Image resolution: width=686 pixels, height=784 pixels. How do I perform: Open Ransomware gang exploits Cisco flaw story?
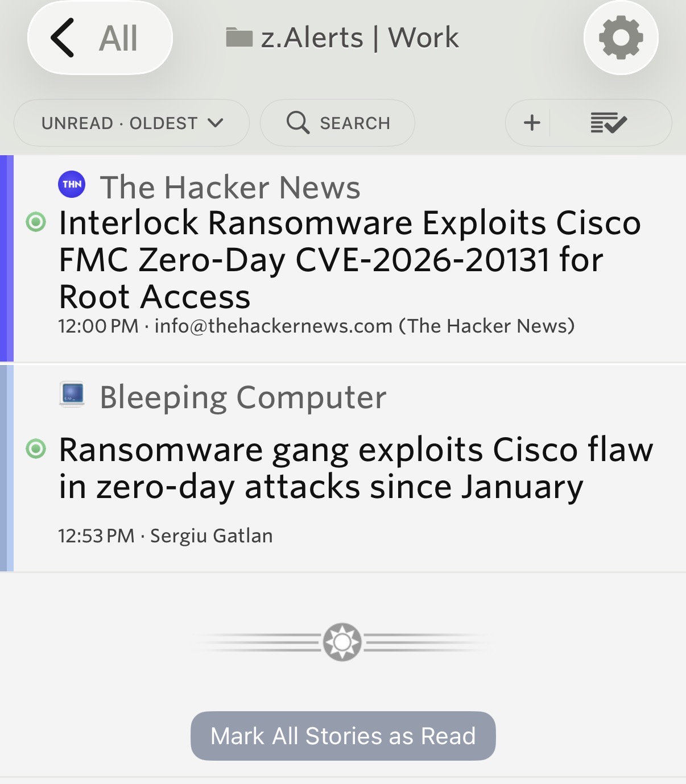[356, 468]
